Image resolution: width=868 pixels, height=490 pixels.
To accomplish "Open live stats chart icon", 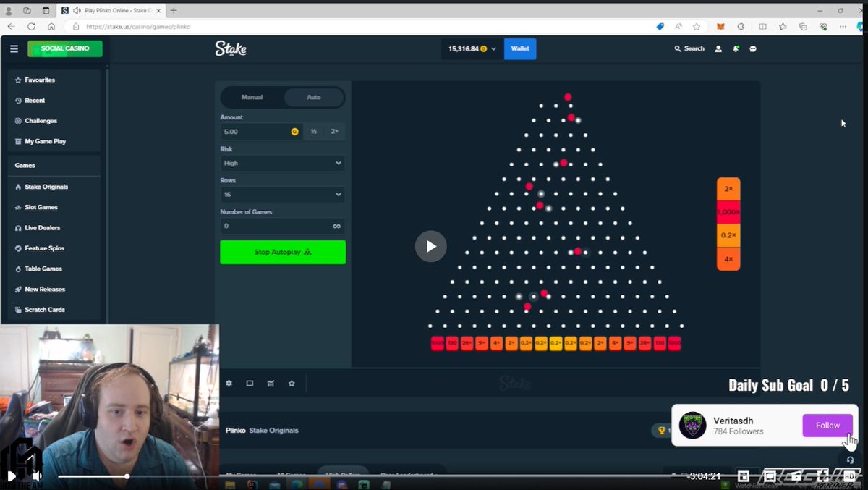I will point(271,384).
